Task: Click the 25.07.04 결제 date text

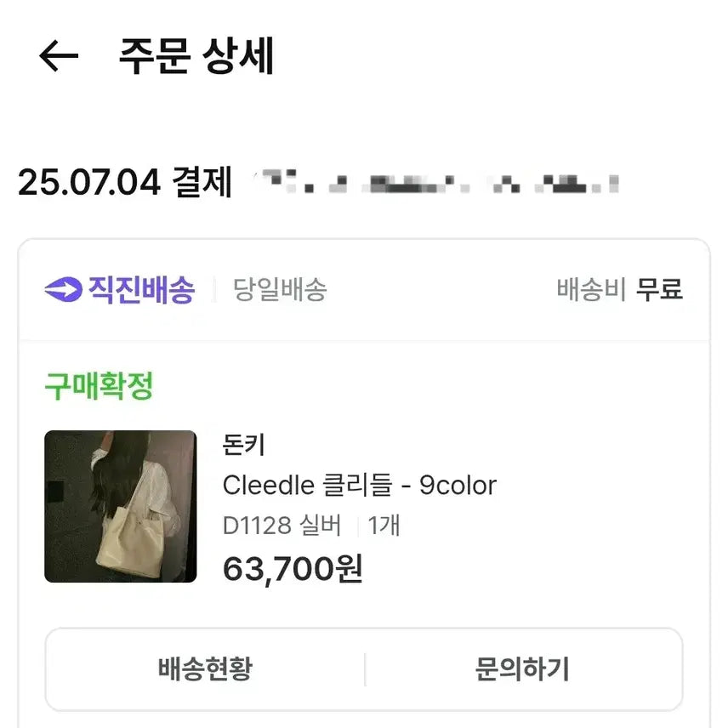Action: (125, 182)
